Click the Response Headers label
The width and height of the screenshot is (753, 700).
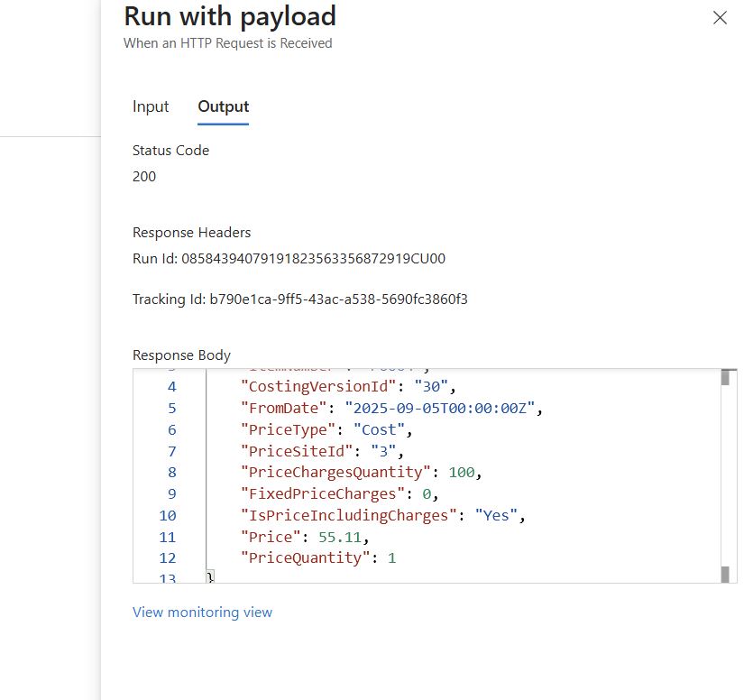(x=191, y=233)
